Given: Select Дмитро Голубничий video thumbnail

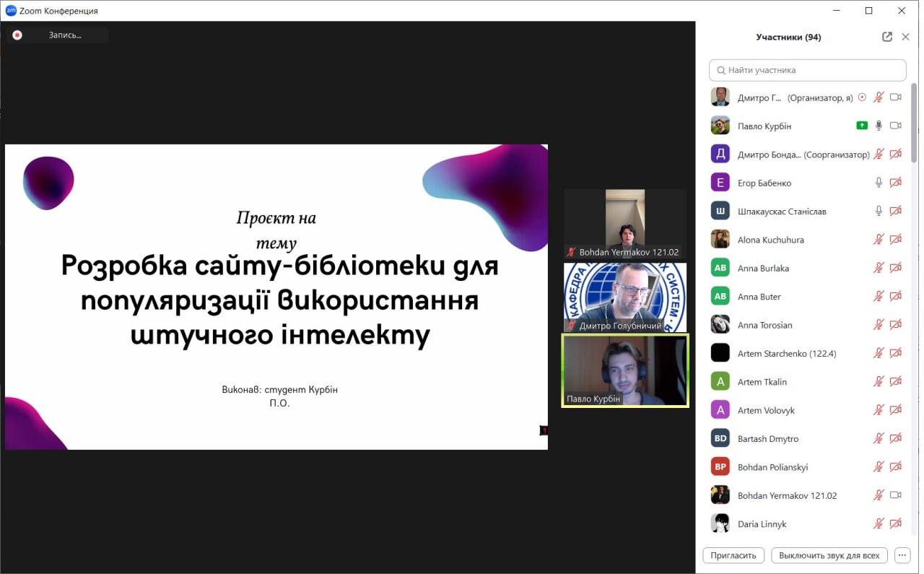Looking at the screenshot, I should (x=625, y=297).
